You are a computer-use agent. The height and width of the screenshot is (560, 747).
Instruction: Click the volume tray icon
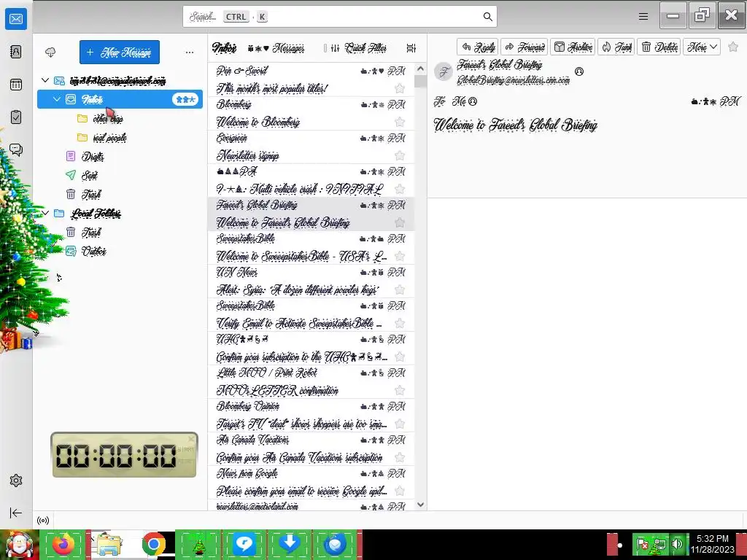click(x=678, y=544)
